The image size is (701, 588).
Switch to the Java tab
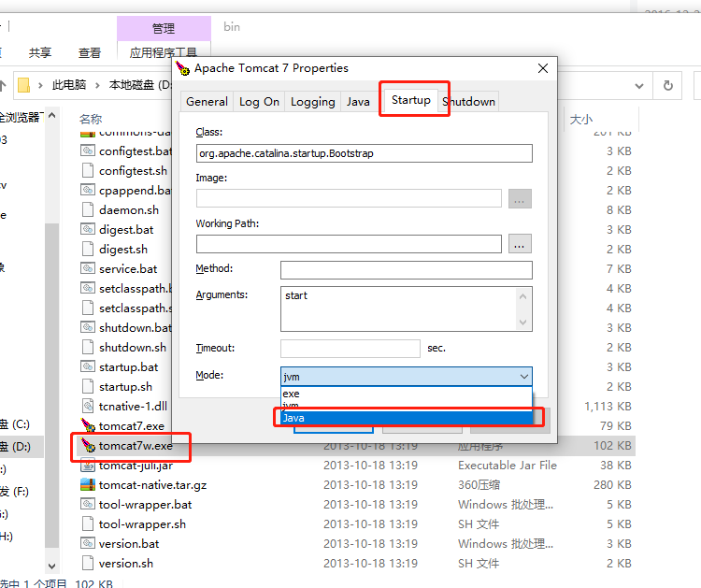tap(358, 102)
